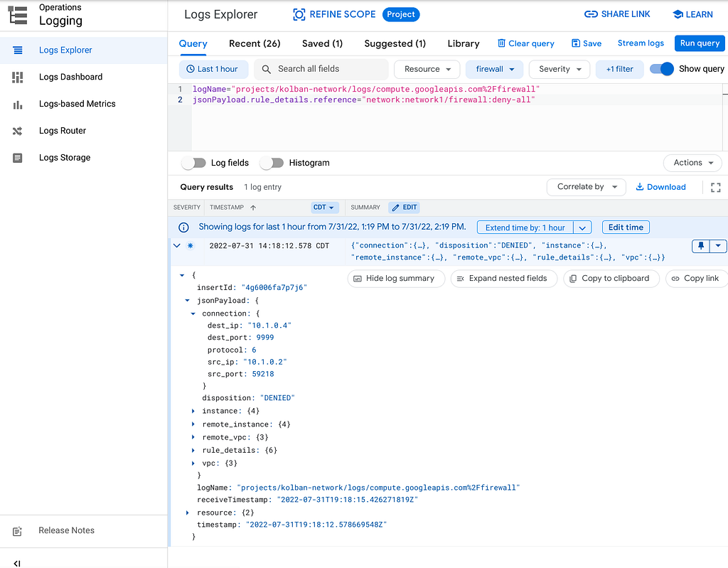728x568 pixels.
Task: Switch to the Suggested (1) tab
Action: click(395, 43)
